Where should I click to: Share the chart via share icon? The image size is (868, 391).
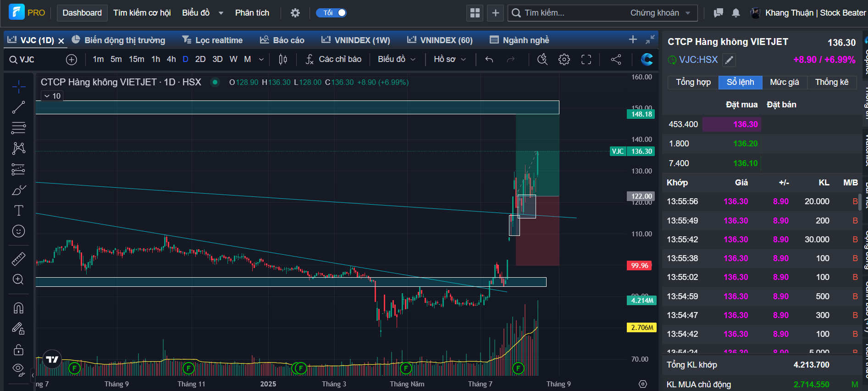coord(616,59)
